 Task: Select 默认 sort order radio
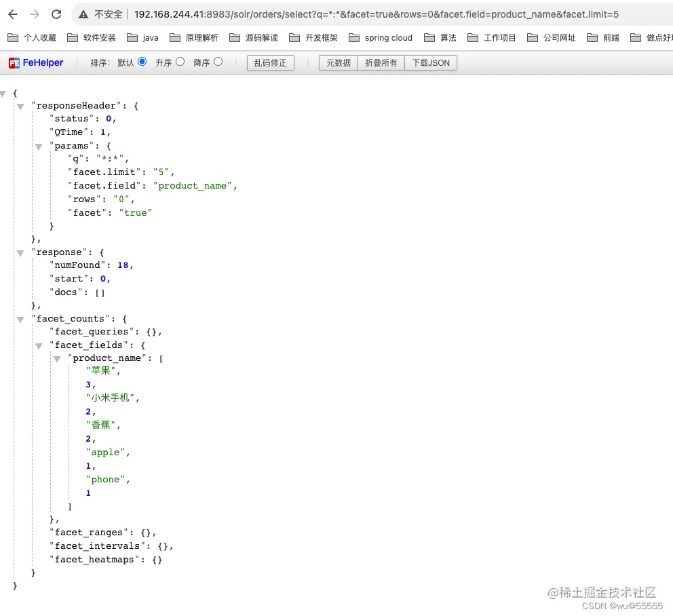click(x=142, y=62)
